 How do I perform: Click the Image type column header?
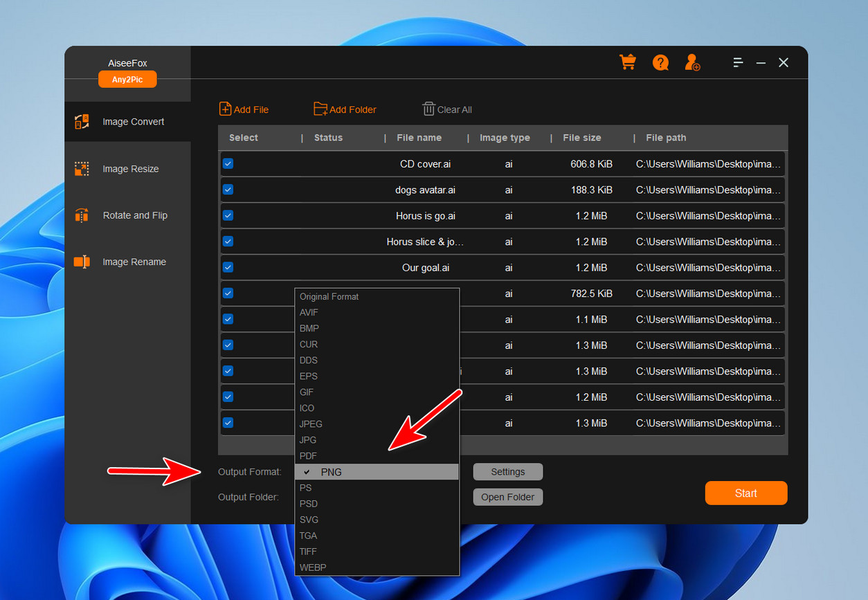505,138
